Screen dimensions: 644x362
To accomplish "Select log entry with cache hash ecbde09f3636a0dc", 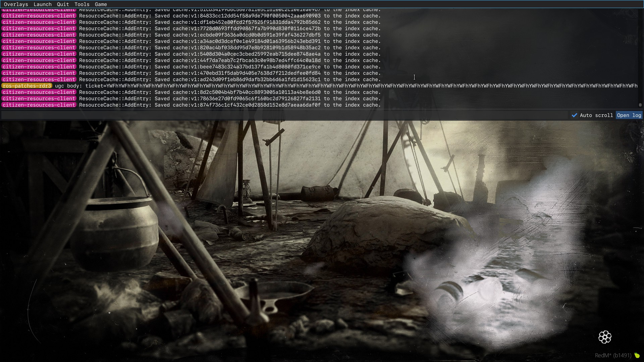I will coord(191,35).
